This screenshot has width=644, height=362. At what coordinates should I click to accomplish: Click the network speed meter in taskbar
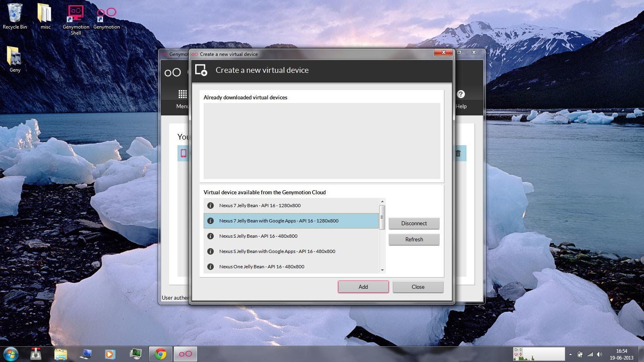[539, 354]
